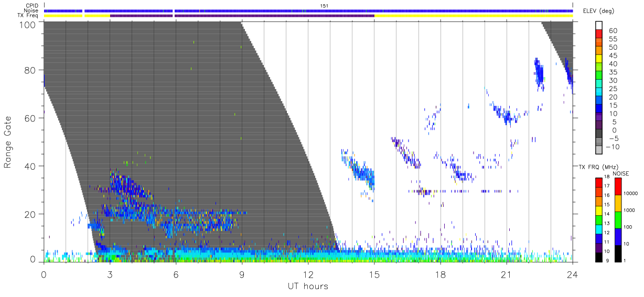Click the ELEV colorbar label '35'

[614, 72]
